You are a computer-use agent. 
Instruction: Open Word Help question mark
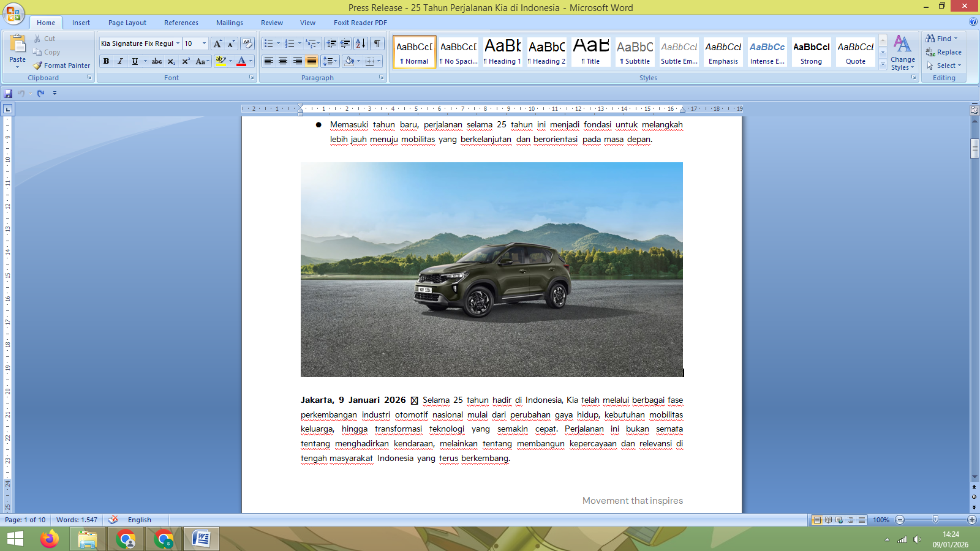coord(973,22)
